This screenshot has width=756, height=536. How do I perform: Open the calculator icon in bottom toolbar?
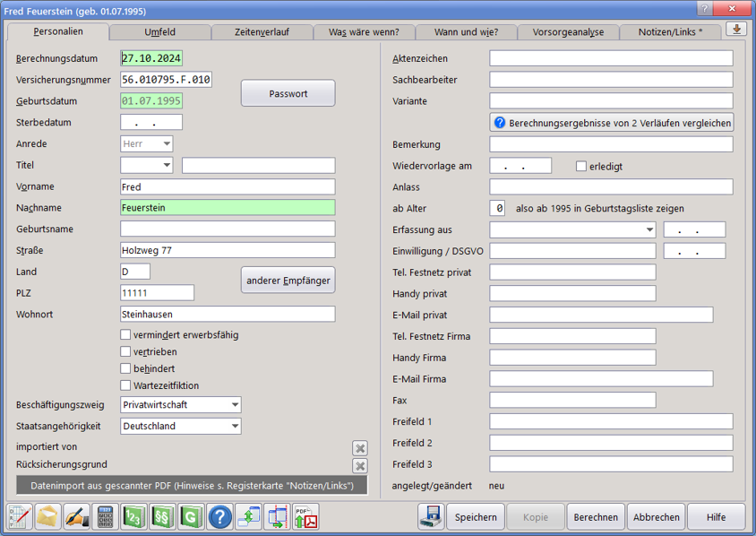(x=105, y=517)
